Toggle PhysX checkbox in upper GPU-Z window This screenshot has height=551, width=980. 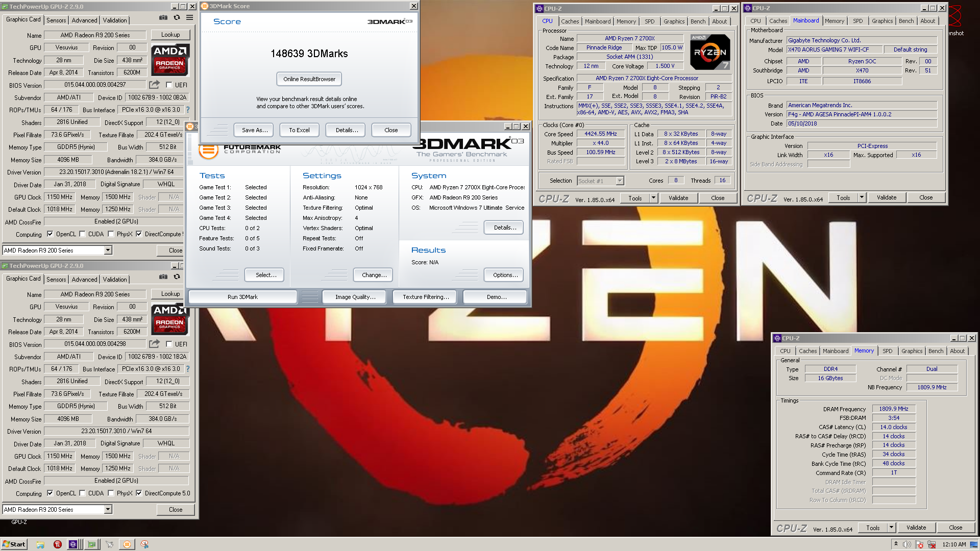pyautogui.click(x=111, y=234)
